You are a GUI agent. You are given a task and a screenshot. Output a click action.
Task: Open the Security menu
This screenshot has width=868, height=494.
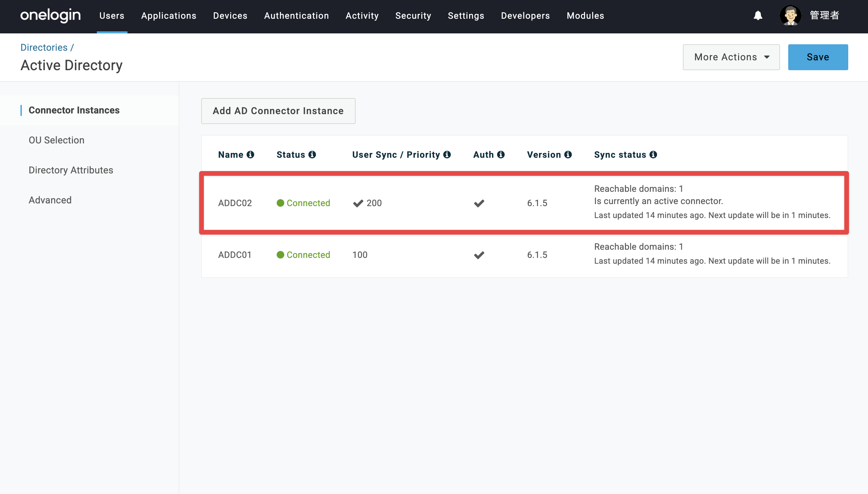pyautogui.click(x=413, y=16)
